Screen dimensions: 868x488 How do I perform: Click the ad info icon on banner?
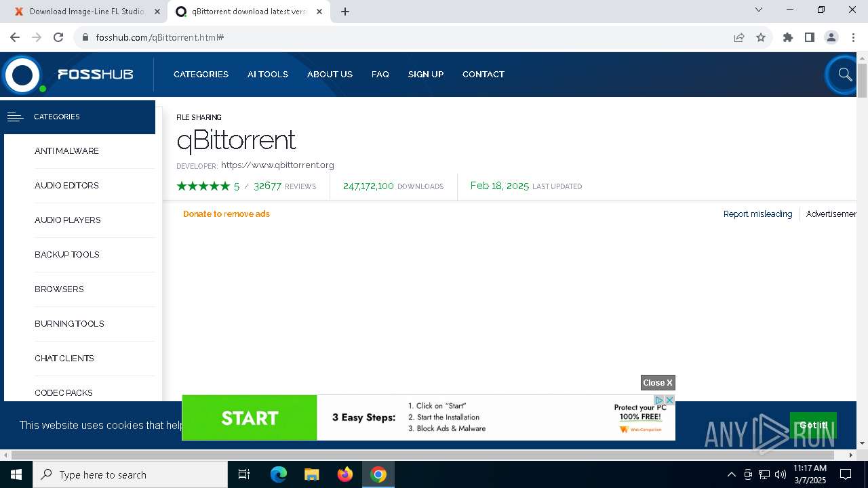(658, 401)
